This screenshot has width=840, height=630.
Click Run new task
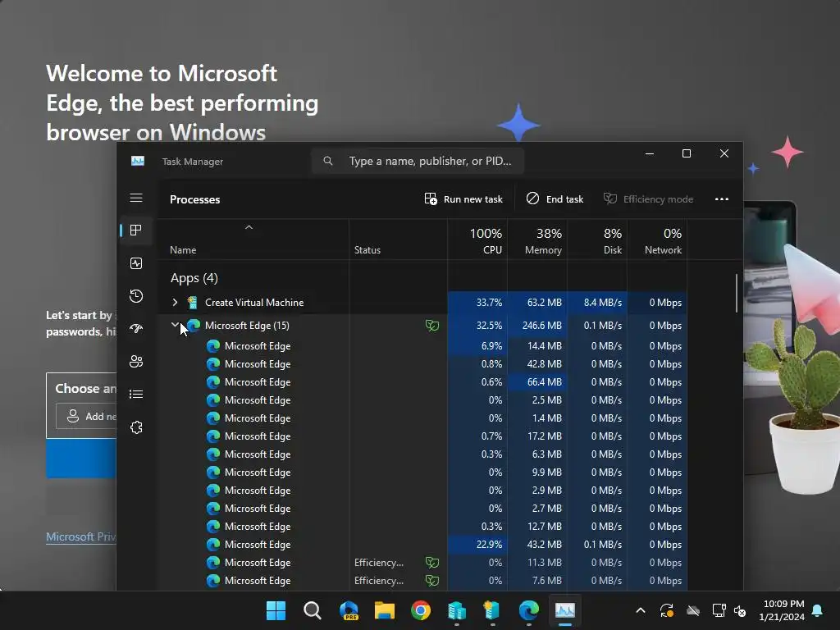click(x=463, y=199)
